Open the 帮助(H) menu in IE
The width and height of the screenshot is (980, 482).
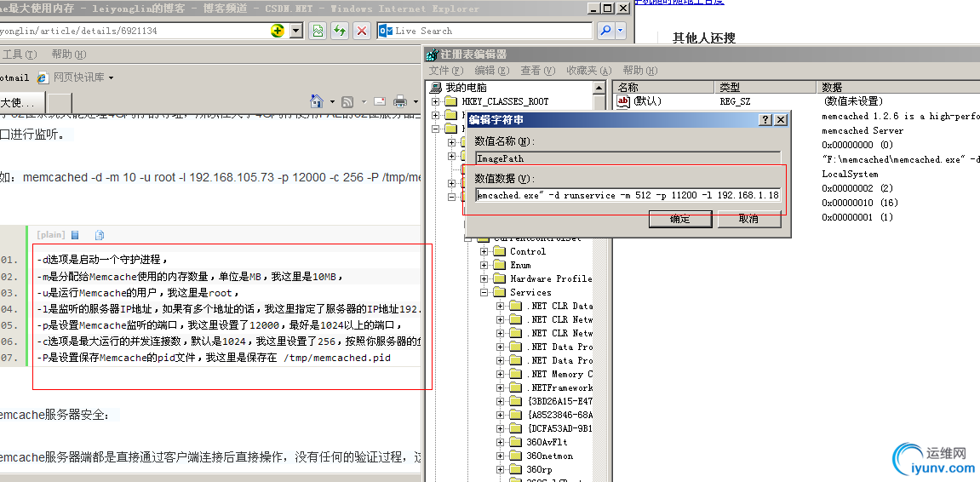[69, 55]
